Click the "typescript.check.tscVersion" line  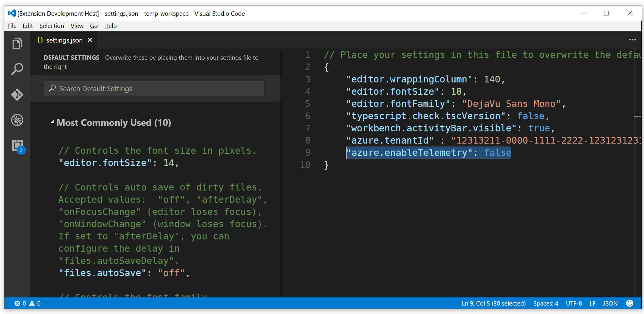click(447, 116)
